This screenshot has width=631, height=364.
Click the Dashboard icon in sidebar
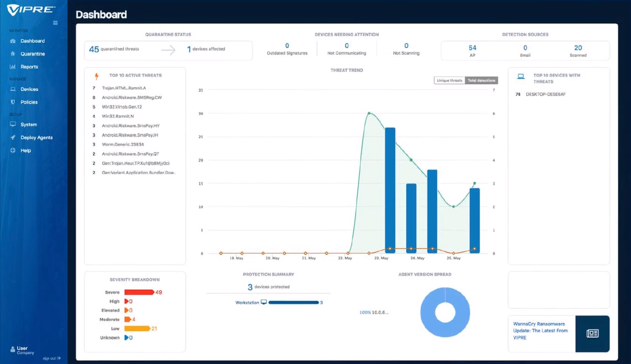coord(13,41)
